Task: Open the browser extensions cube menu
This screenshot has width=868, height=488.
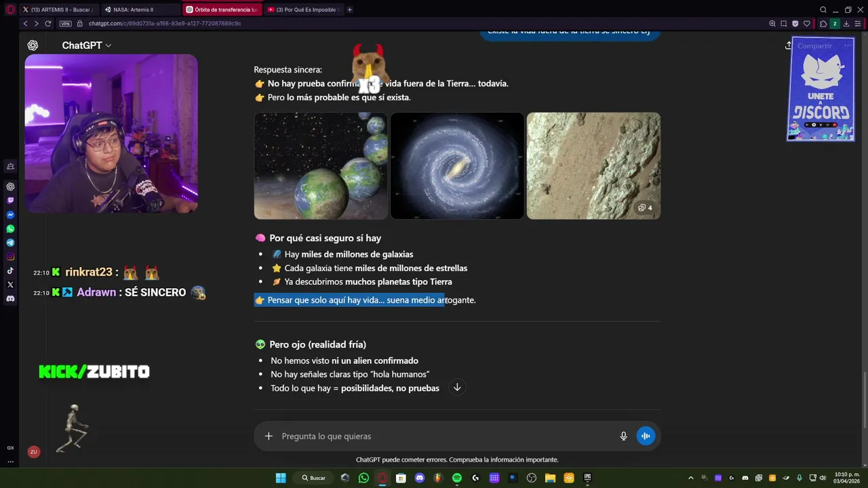Action: click(x=823, y=23)
